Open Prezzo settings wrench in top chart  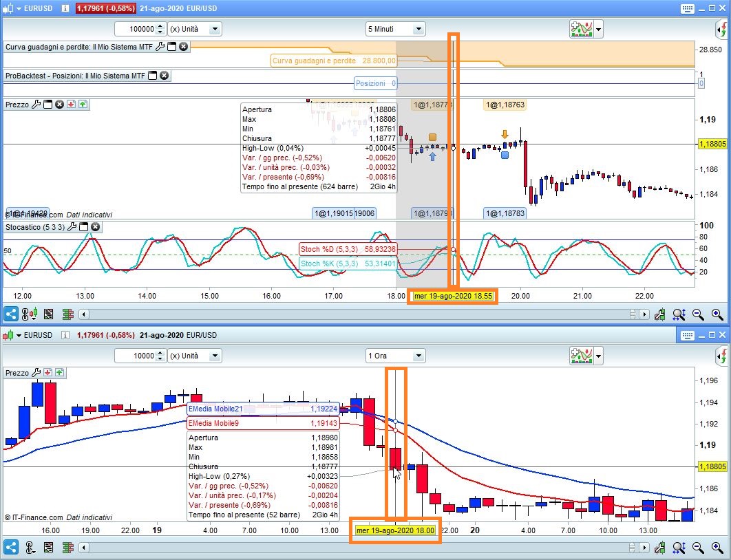pyautogui.click(x=36, y=105)
